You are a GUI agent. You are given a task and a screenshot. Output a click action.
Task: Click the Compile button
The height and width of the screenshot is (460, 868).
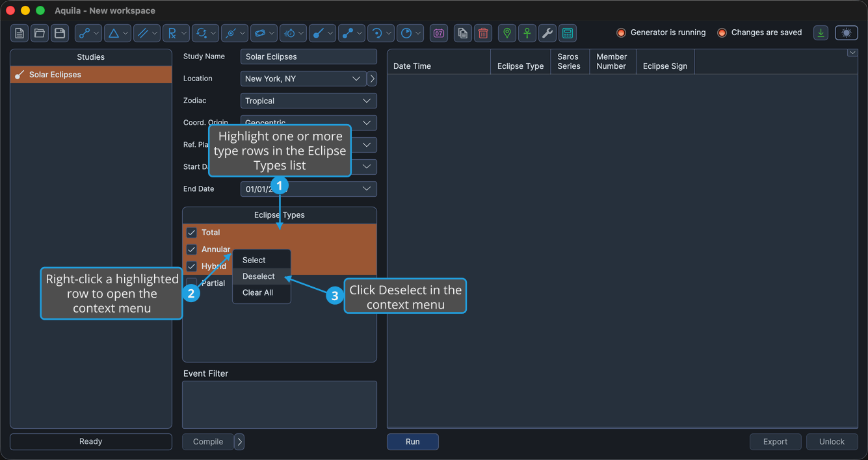pyautogui.click(x=208, y=442)
